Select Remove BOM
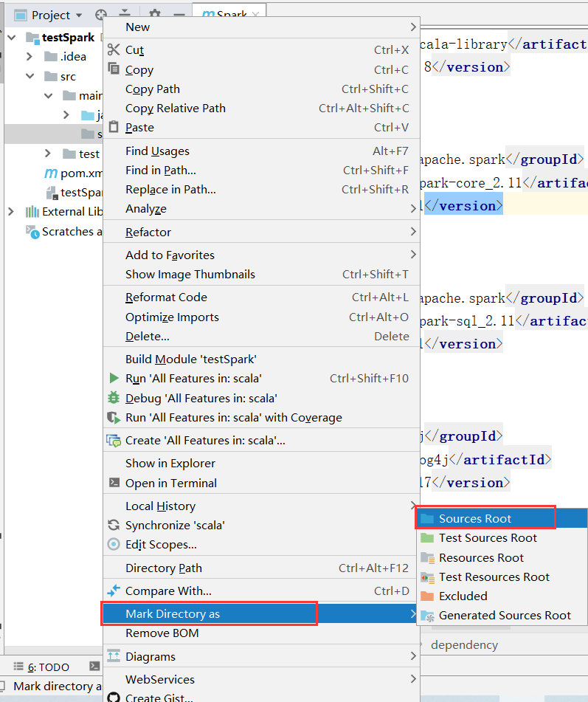 261,633
